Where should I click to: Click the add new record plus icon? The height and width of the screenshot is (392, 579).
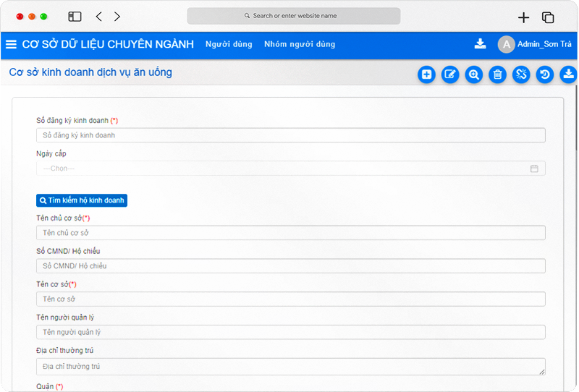click(x=426, y=74)
